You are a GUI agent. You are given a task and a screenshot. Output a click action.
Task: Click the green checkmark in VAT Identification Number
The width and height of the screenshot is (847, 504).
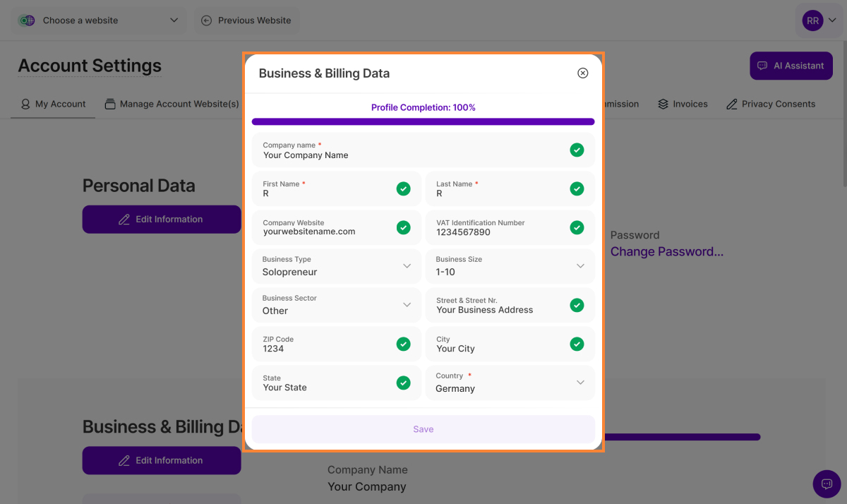[x=577, y=227]
